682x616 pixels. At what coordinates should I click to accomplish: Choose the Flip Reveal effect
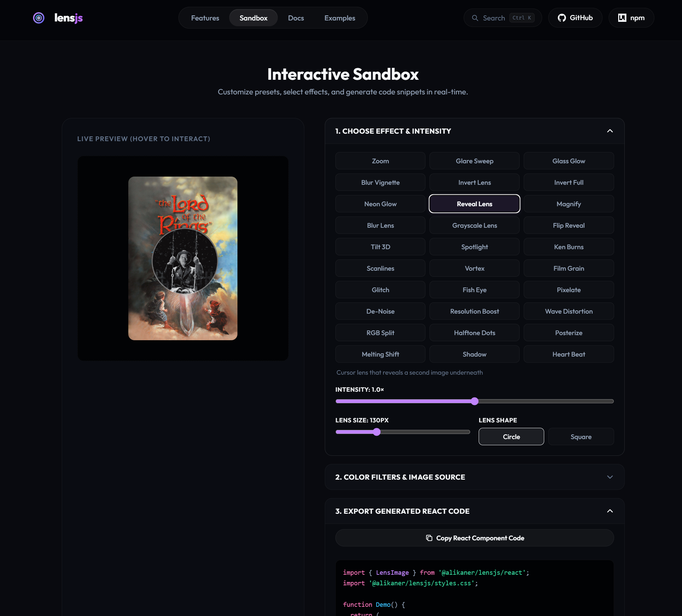tap(569, 225)
